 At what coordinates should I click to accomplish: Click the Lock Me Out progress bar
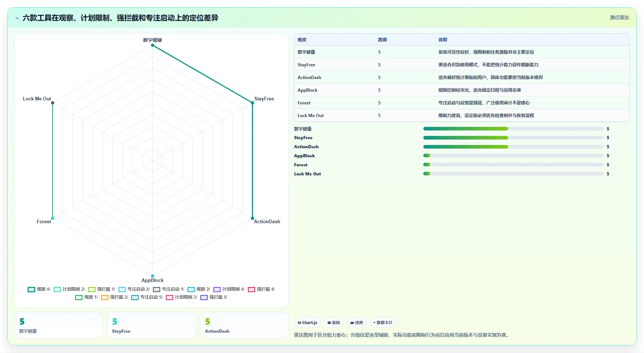tap(513, 174)
